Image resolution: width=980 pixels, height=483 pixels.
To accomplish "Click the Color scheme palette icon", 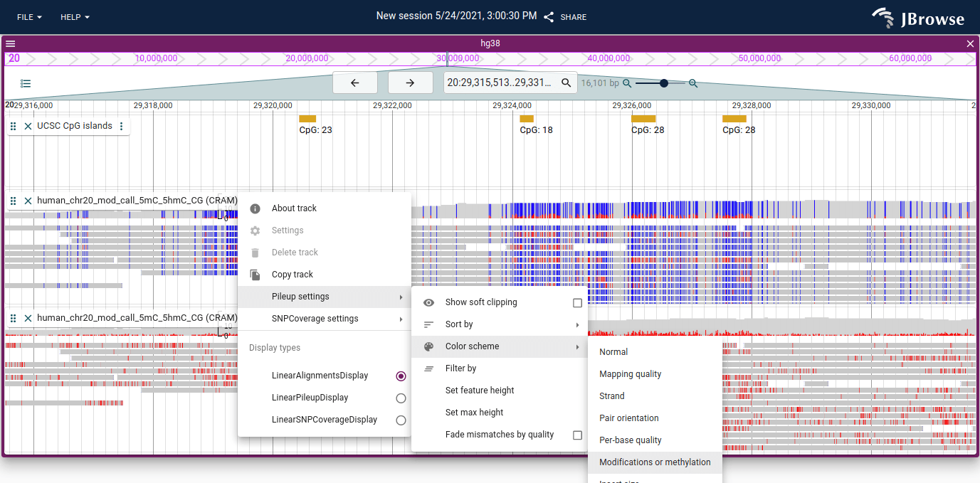I will click(x=428, y=346).
